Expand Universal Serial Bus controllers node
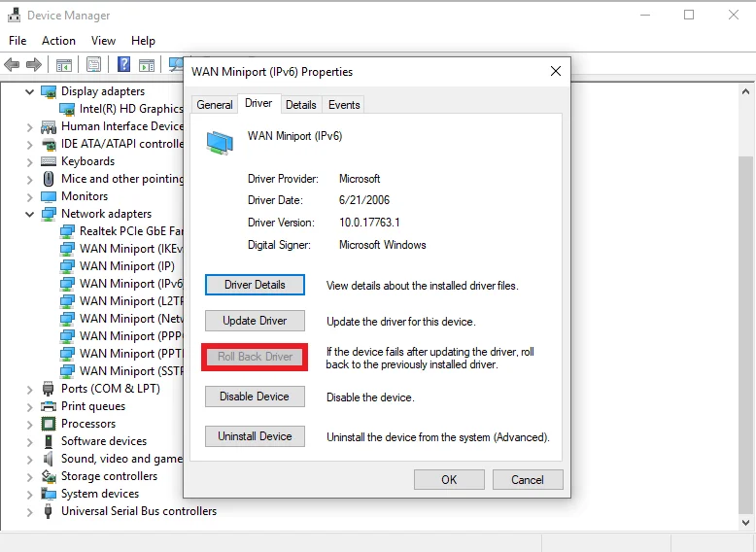This screenshot has height=552, width=756. coord(29,511)
